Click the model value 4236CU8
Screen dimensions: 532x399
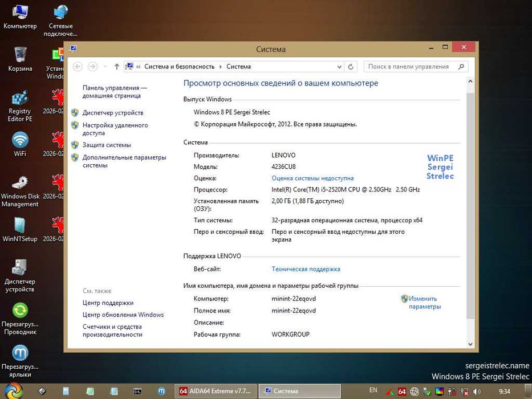click(283, 166)
